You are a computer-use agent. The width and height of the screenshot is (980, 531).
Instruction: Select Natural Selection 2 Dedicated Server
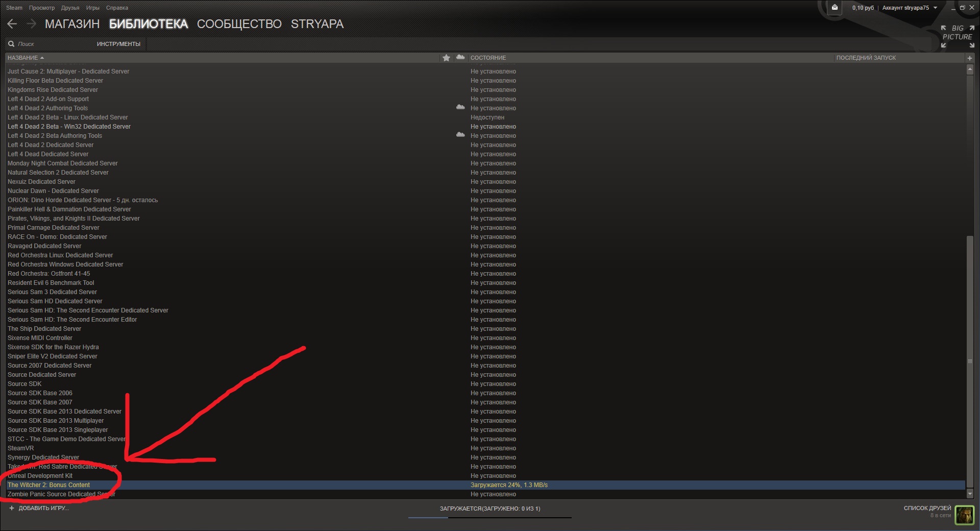[58, 173]
